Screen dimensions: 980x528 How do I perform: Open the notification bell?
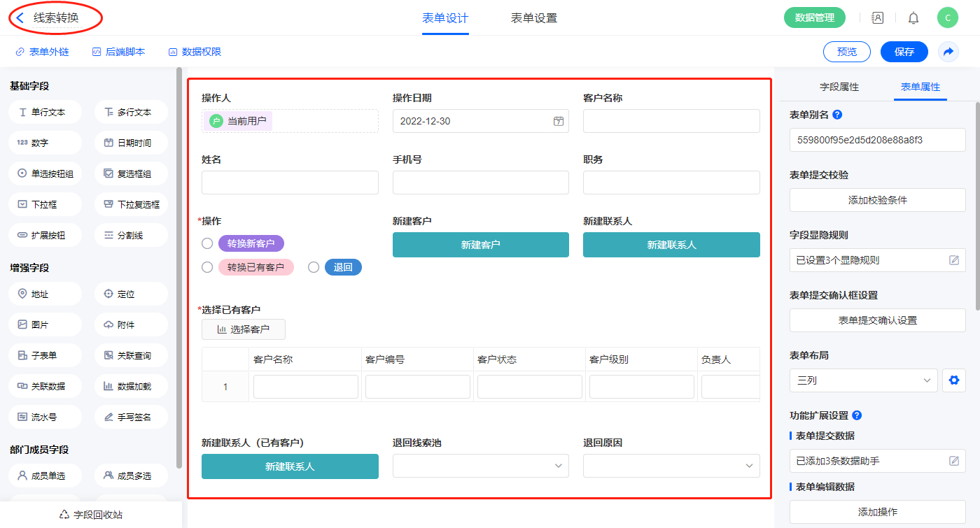click(913, 18)
